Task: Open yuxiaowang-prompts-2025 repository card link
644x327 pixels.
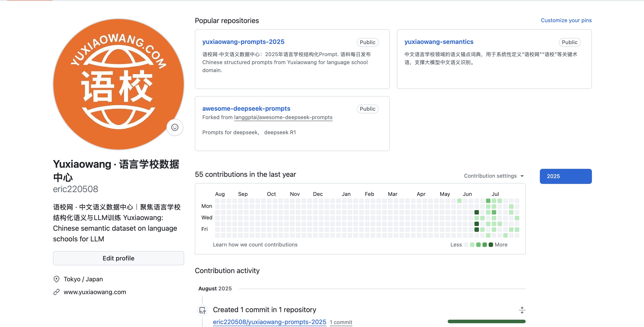Action: pos(243,42)
